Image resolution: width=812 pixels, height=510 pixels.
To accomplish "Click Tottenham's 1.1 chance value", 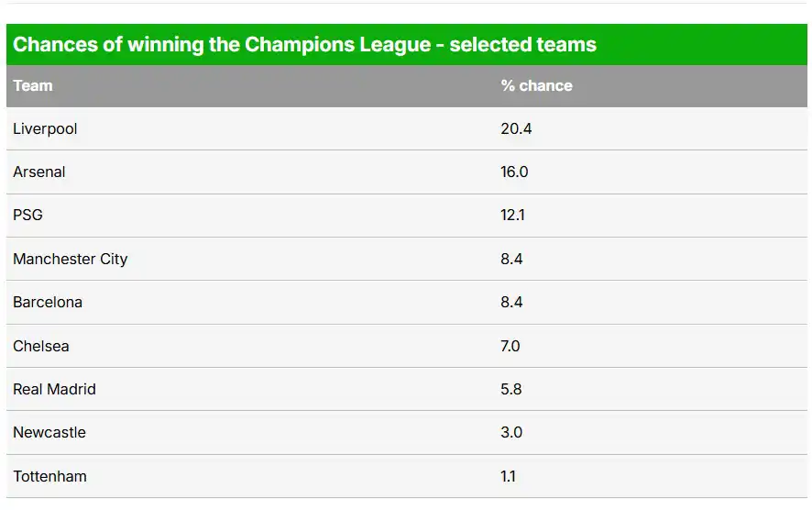I will click(x=508, y=476).
